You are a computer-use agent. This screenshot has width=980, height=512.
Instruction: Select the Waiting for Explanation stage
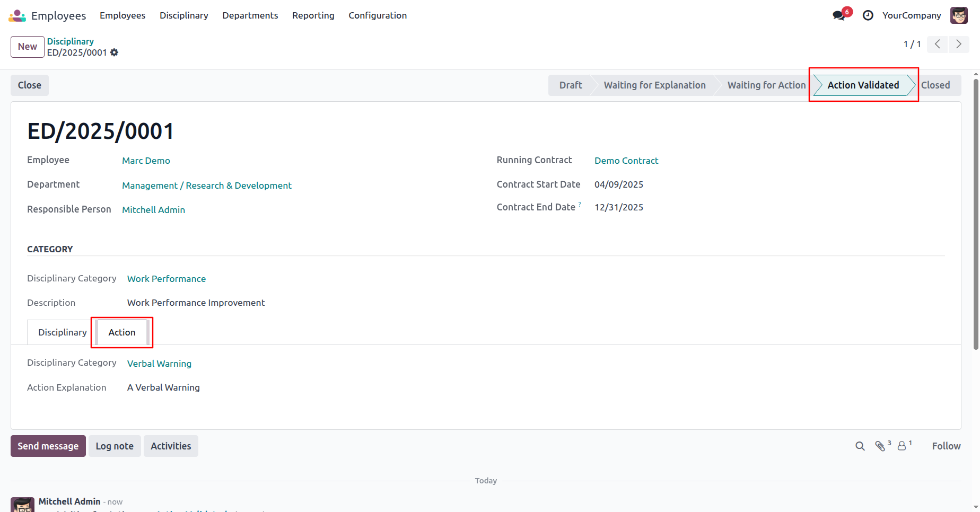coord(654,85)
